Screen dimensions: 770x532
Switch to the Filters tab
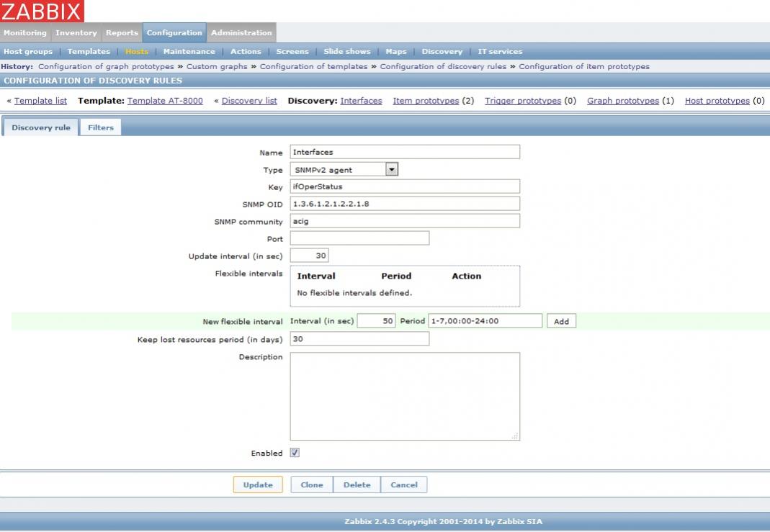click(x=101, y=127)
